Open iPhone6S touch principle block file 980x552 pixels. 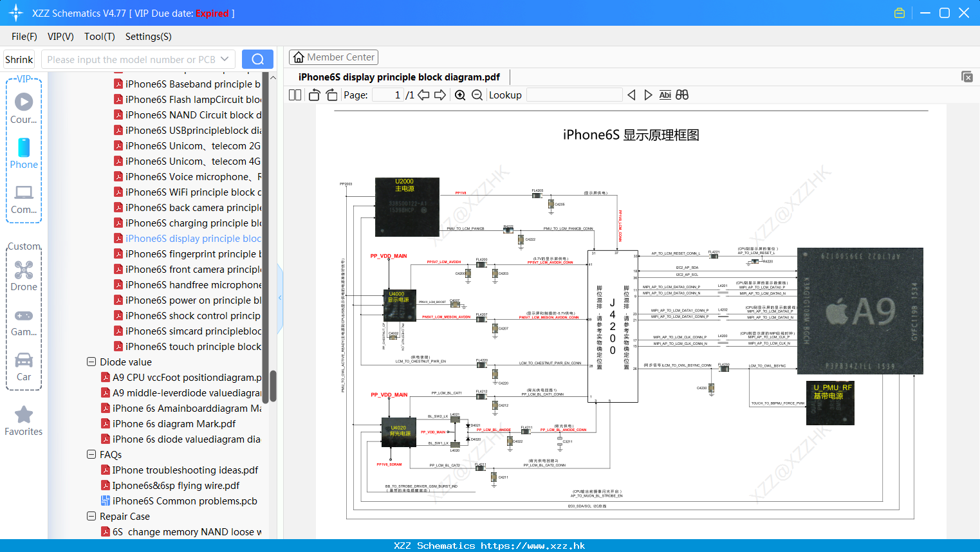coord(187,346)
